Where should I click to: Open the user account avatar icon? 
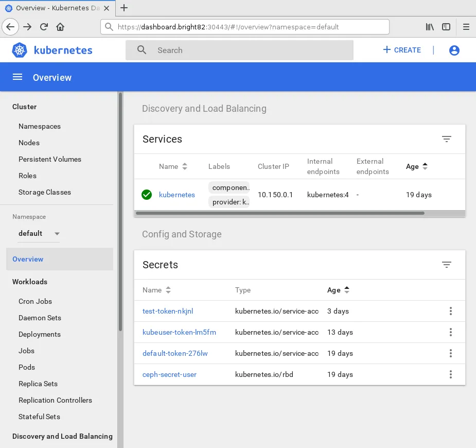pos(454,50)
